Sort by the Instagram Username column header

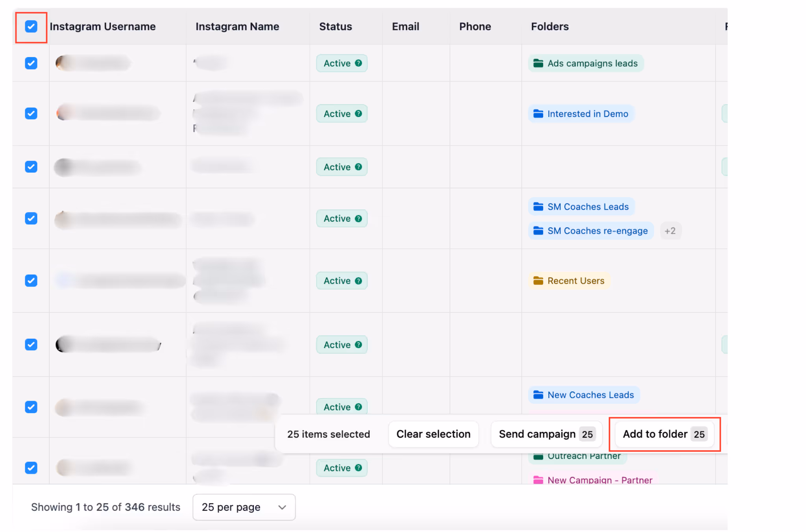pyautogui.click(x=103, y=27)
